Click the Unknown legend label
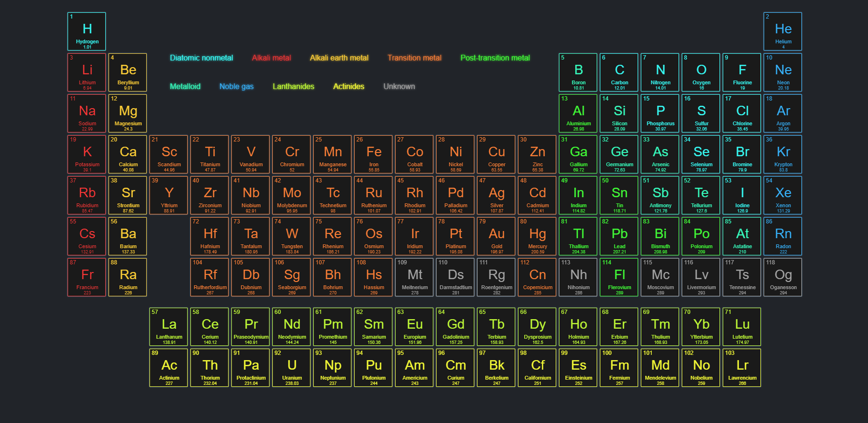The image size is (868, 423). [x=399, y=86]
